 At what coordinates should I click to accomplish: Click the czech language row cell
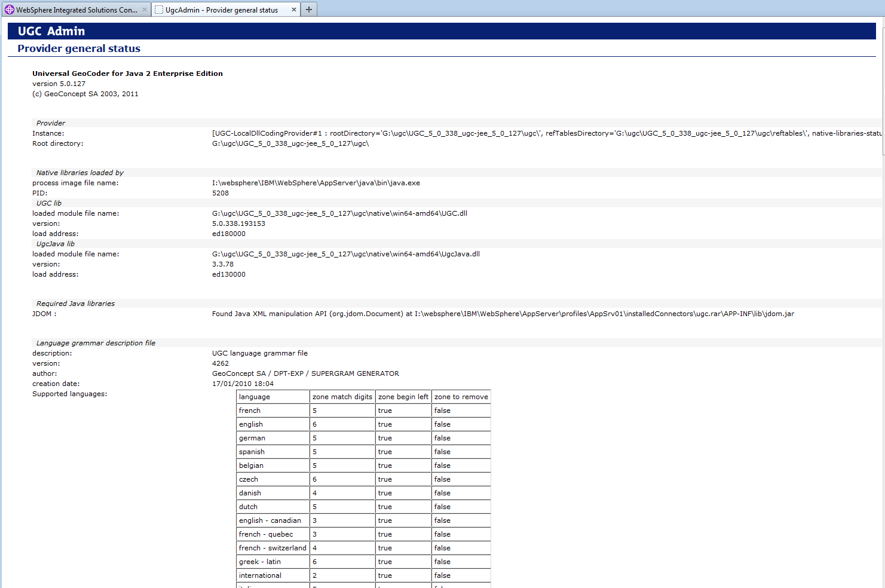click(272, 479)
